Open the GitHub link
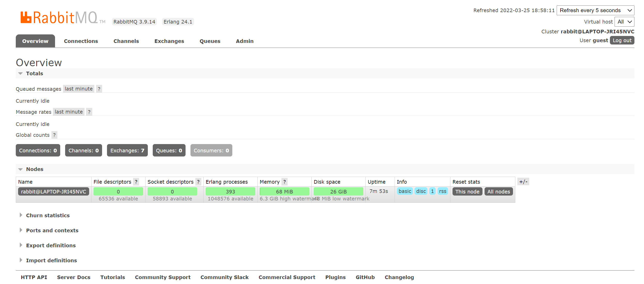 365,277
